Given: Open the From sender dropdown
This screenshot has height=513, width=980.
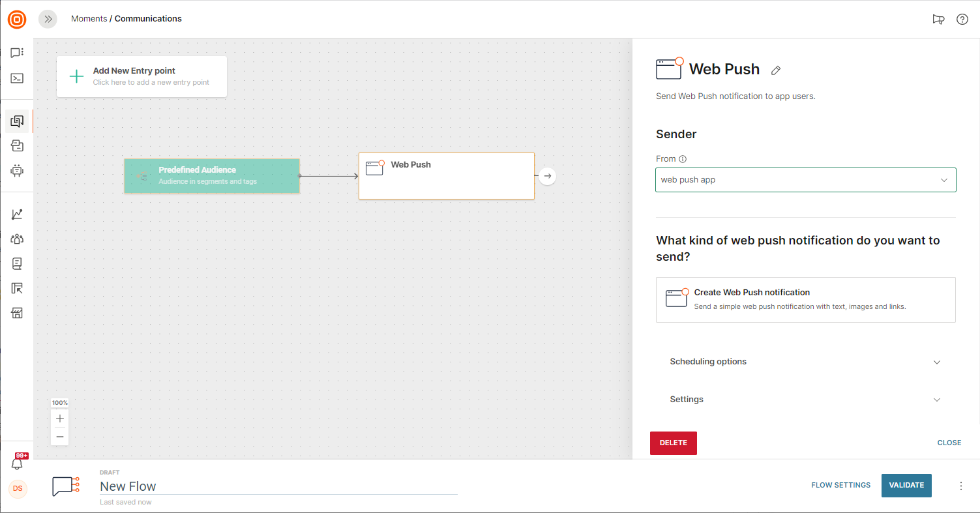Looking at the screenshot, I should pos(805,180).
